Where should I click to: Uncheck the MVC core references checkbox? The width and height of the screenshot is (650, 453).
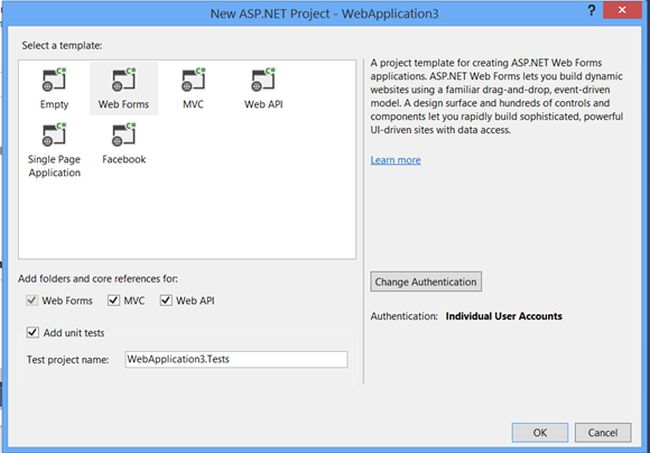[x=114, y=300]
